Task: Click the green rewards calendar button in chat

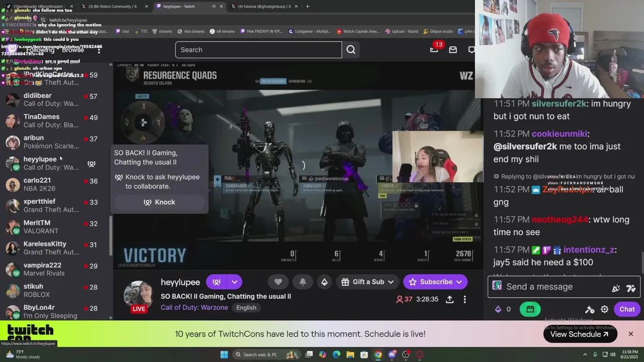Action: [x=530, y=309]
